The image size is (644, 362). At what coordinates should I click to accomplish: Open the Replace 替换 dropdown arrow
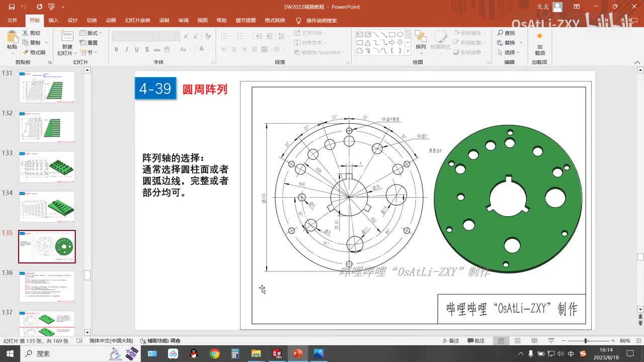(521, 43)
